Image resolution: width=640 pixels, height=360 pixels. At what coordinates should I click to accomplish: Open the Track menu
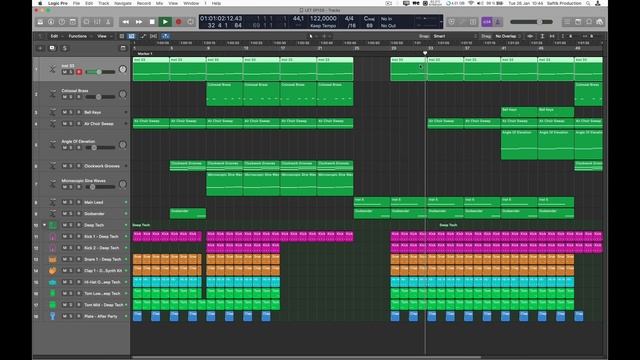pos(104,3)
